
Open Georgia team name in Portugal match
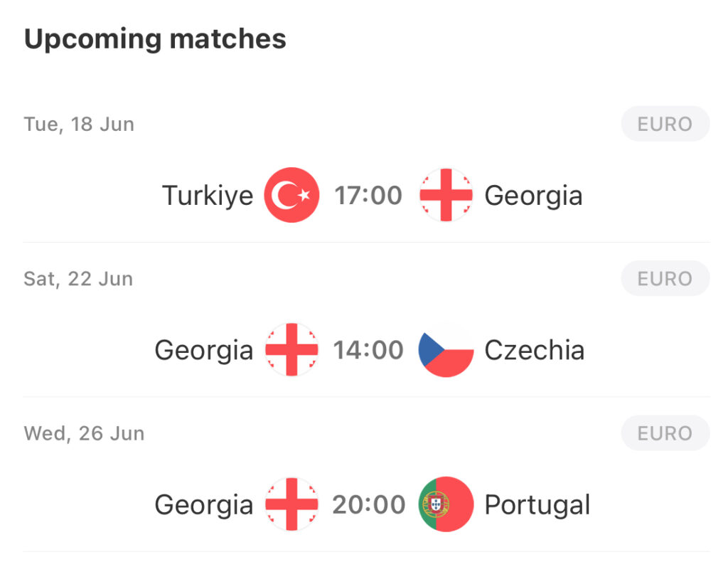204,505
